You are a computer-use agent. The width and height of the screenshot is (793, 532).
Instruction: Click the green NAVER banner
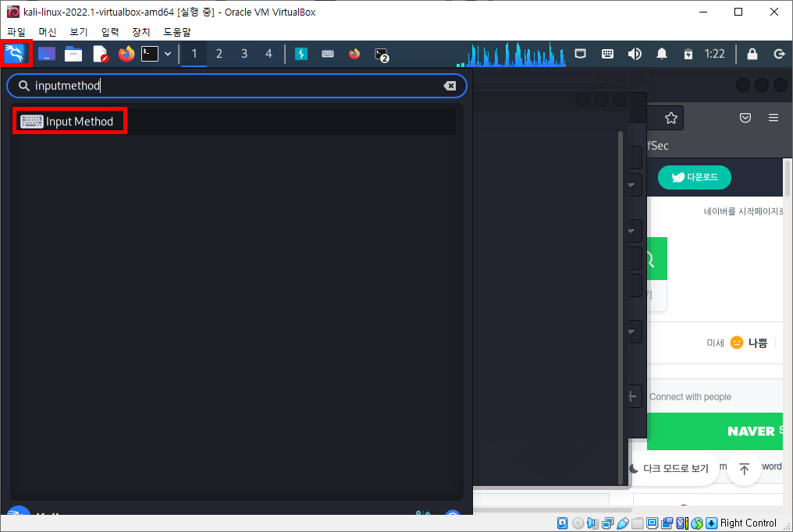click(x=715, y=431)
